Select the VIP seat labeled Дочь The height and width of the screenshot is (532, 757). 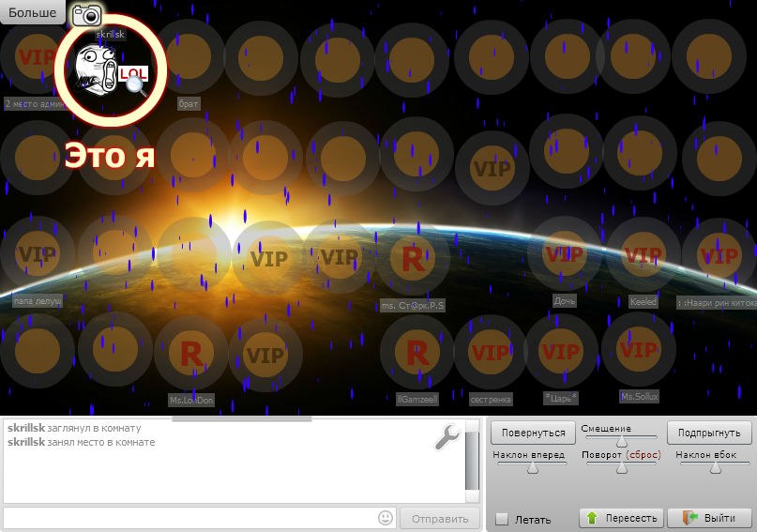[565, 254]
